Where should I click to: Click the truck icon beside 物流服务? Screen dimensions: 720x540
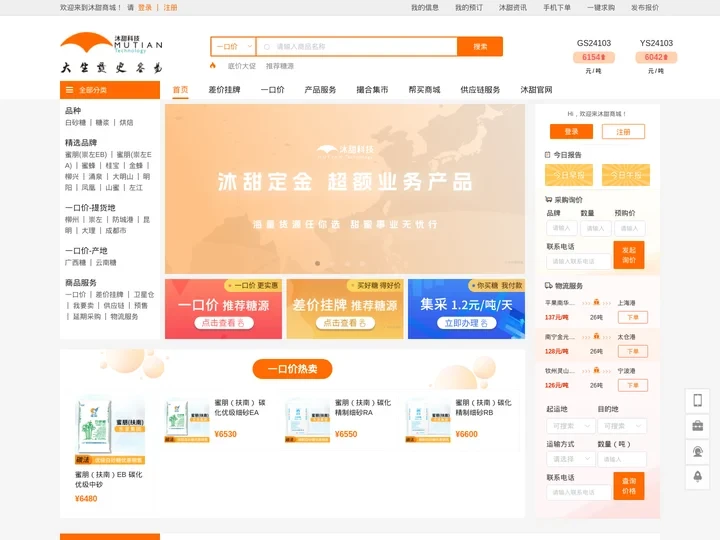(x=548, y=286)
